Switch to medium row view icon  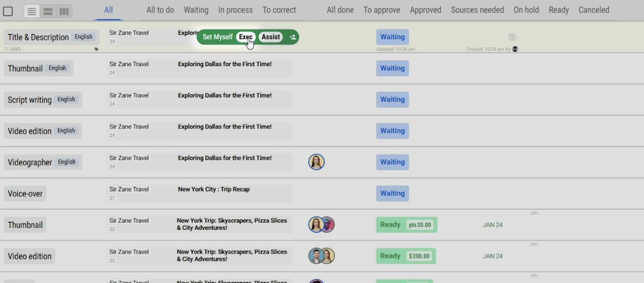click(48, 11)
